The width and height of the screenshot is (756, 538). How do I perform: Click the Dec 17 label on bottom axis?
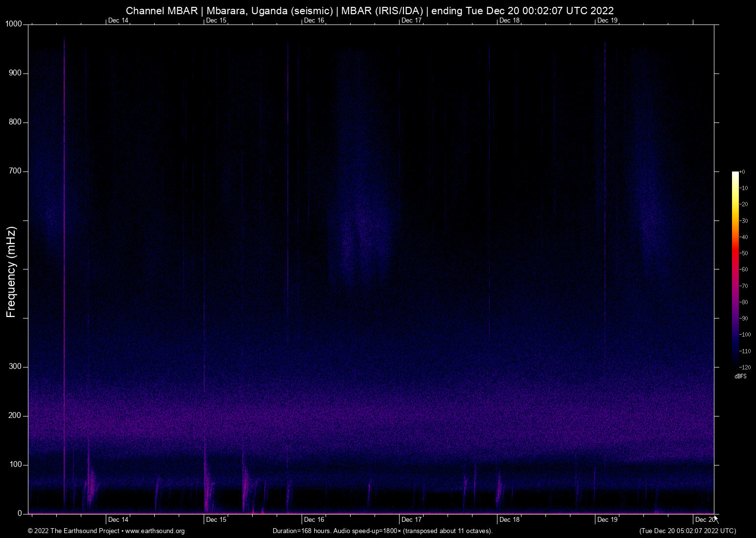411,520
